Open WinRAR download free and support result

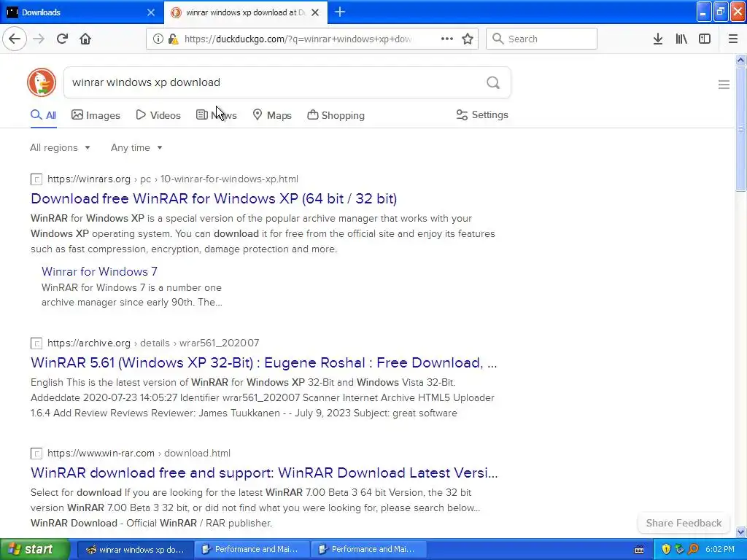coord(264,472)
